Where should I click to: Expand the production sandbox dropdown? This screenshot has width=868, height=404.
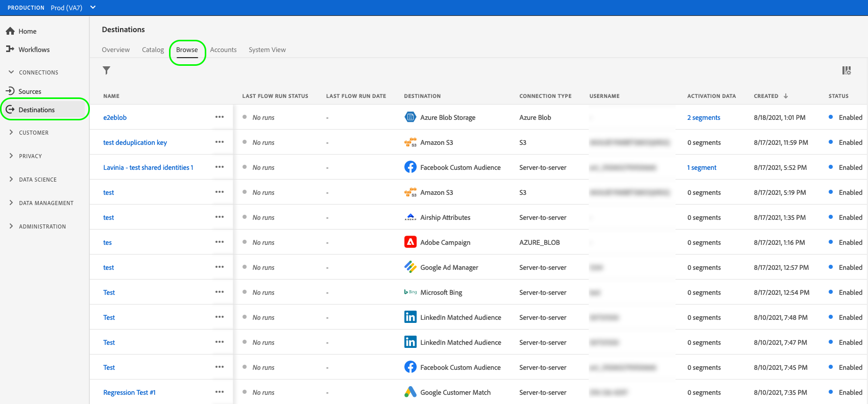(x=93, y=8)
